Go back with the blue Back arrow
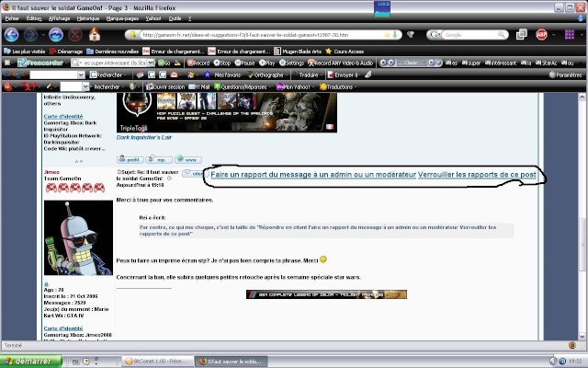588x368 pixels. pyautogui.click(x=11, y=35)
